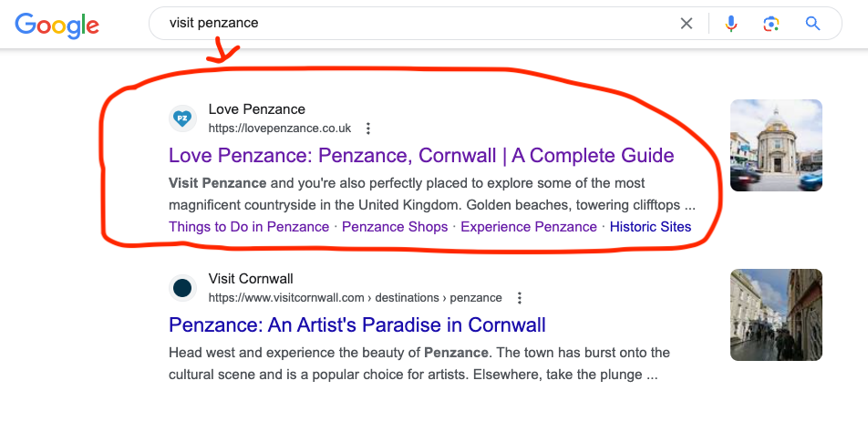868x432 pixels.
Task: Click the 'Visit Cornwall' site name
Action: coord(251,278)
